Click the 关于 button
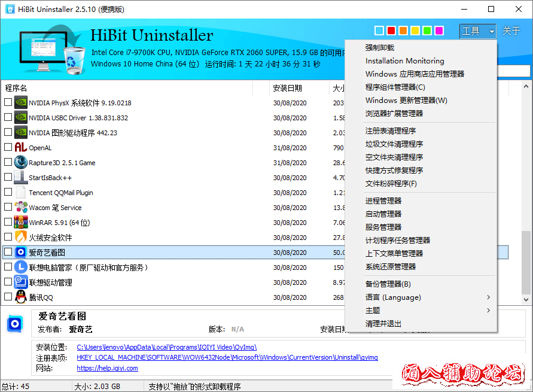Image resolution: width=533 pixels, height=392 pixels. pos(513,31)
